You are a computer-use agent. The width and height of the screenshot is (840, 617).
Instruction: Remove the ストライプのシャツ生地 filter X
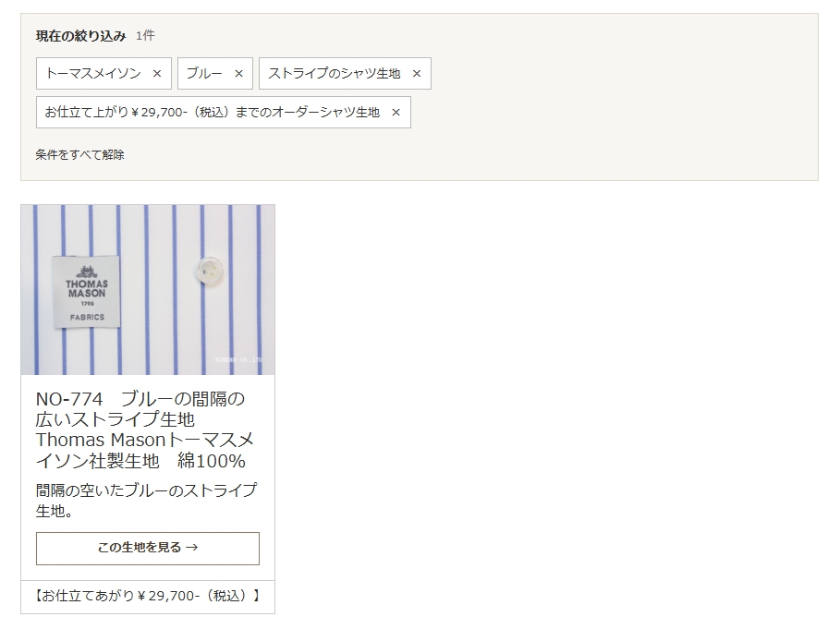(417, 73)
